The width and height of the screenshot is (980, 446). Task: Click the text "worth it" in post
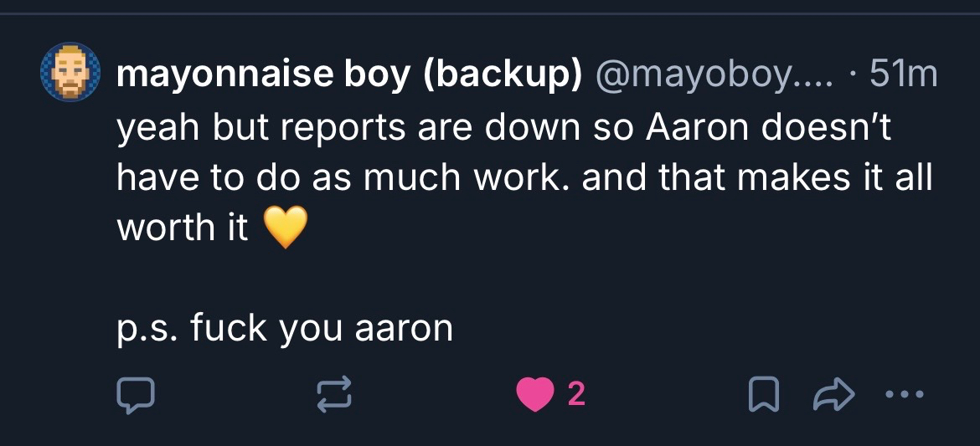183,228
